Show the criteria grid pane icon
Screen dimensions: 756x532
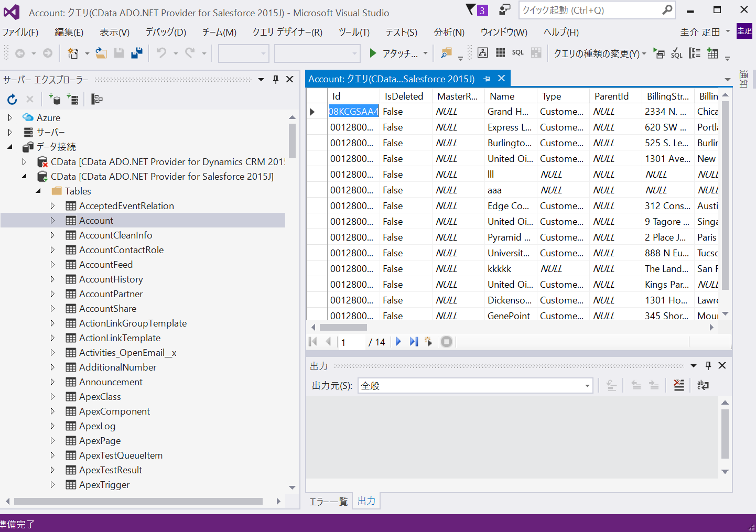[500, 52]
